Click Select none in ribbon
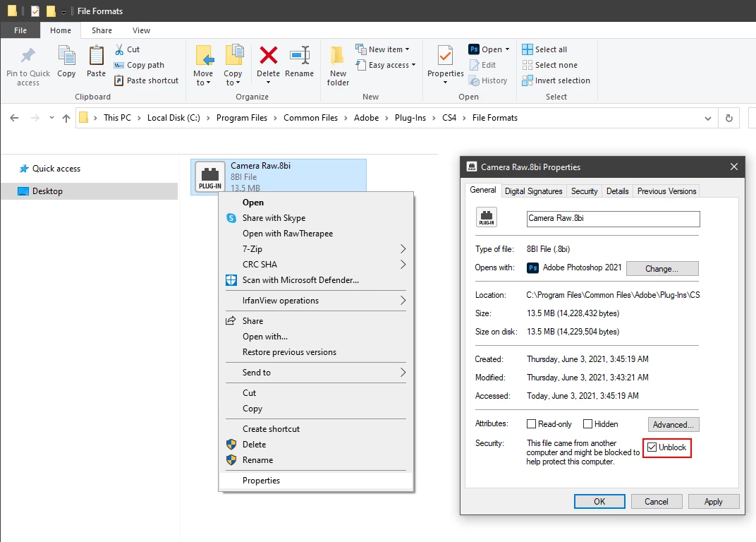Image resolution: width=756 pixels, height=542 pixels. click(549, 65)
